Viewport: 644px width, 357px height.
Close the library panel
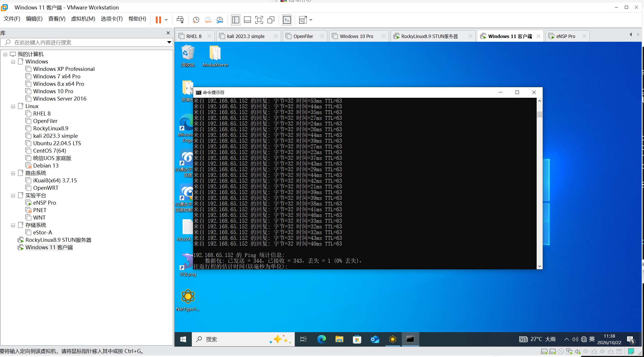pyautogui.click(x=168, y=33)
